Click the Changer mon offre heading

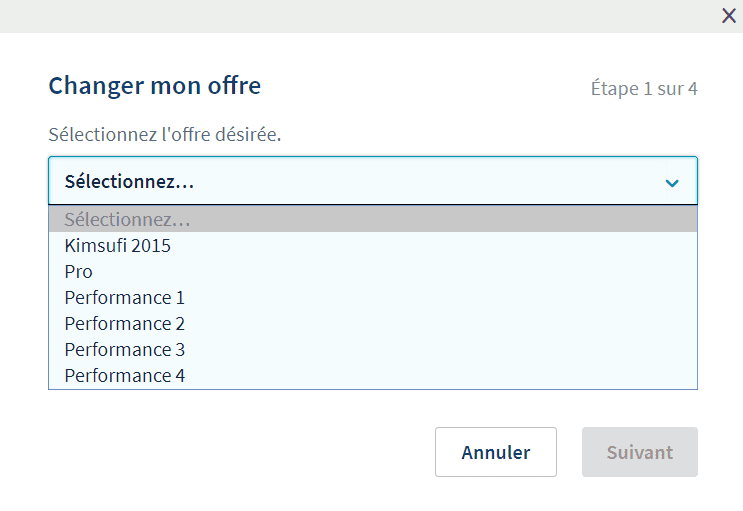point(154,86)
